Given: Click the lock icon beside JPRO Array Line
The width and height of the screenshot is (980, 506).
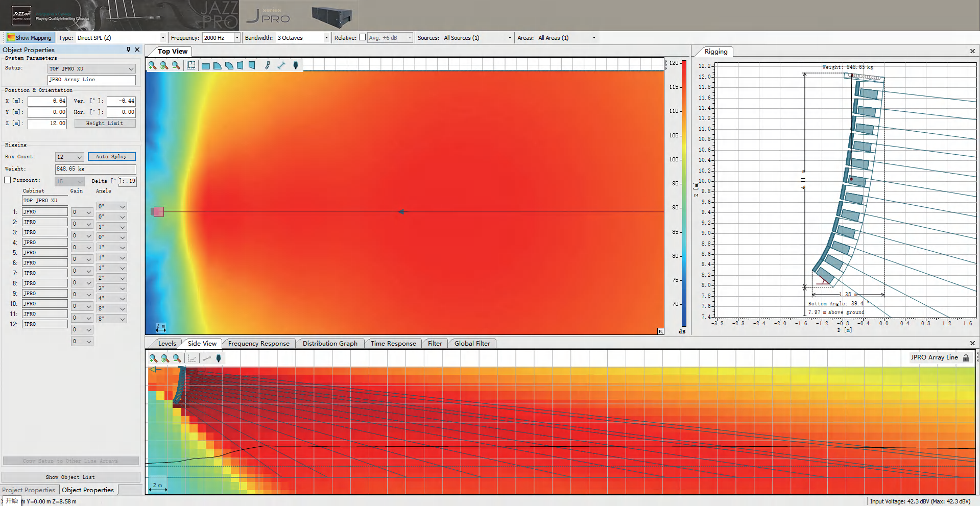Looking at the screenshot, I should tap(966, 358).
